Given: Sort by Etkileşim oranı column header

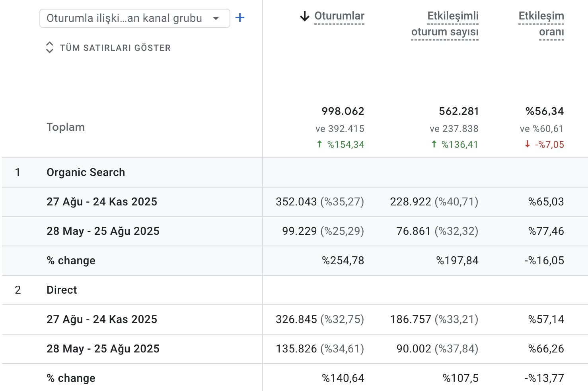Looking at the screenshot, I should click(x=541, y=24).
